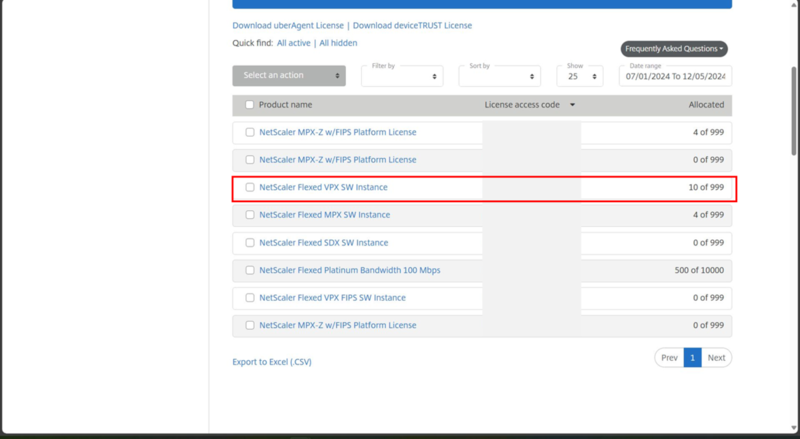The image size is (800, 439).
Task: Open Download uberAgent License link
Action: (288, 26)
